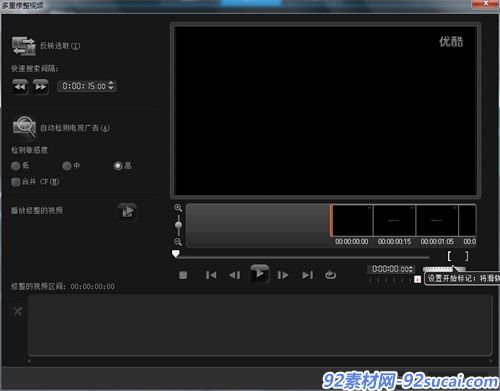
Task: Click the Play button
Action: coord(260,274)
